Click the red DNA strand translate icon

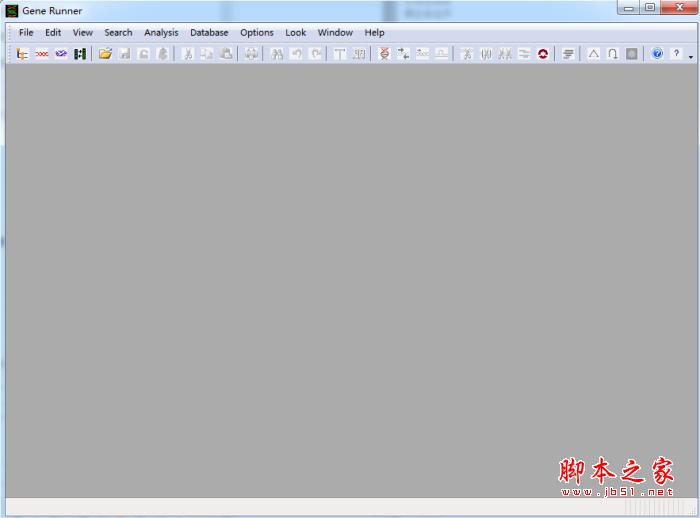384,54
